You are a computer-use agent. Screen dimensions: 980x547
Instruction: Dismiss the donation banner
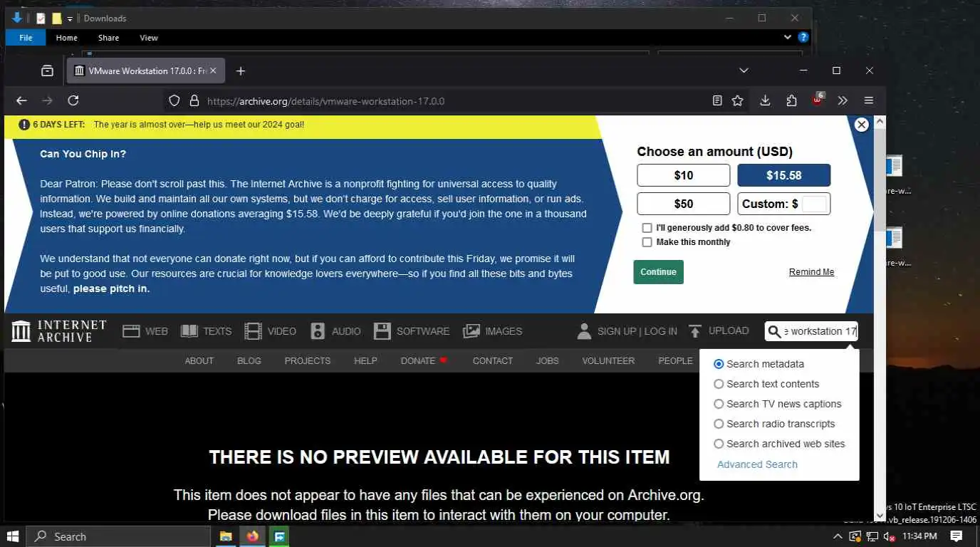[x=861, y=125]
